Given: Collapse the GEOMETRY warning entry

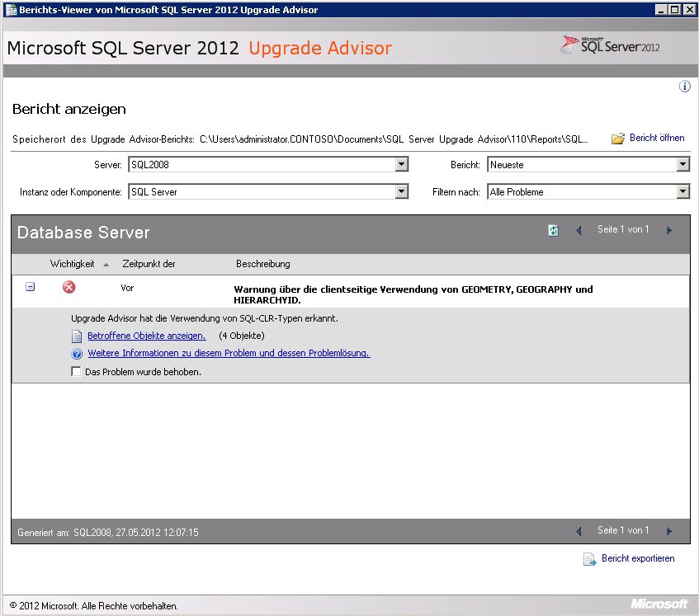Looking at the screenshot, I should point(29,287).
